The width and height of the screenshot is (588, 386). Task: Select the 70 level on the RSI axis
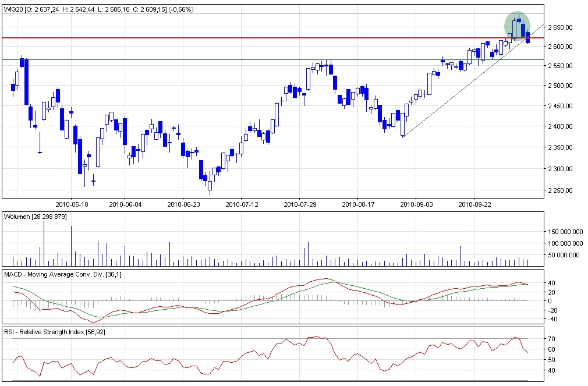click(551, 338)
